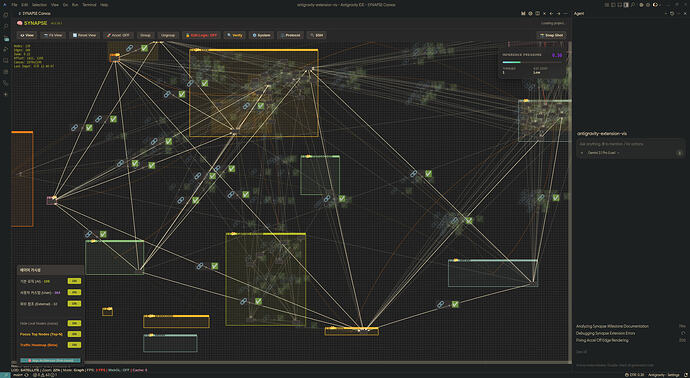Image resolution: width=690 pixels, height=378 pixels.
Task: Open Analyzing Synapse Milestone Documentation conversation
Action: click(612, 326)
